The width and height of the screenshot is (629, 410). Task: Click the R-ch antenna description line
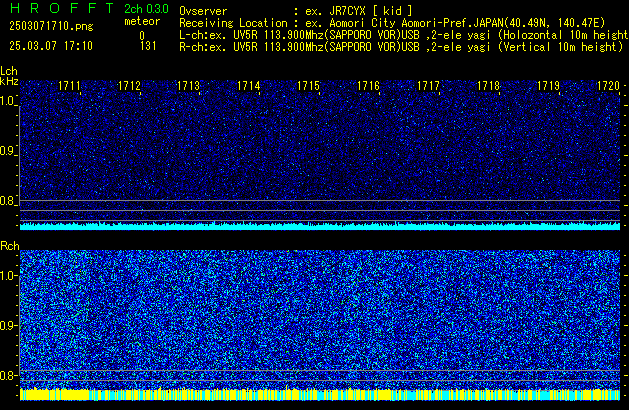coord(401,47)
